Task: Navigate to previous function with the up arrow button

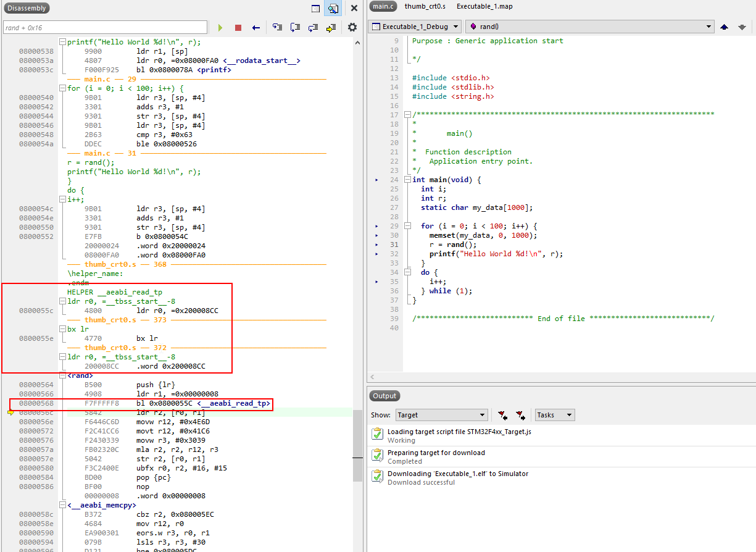Action: click(x=725, y=27)
